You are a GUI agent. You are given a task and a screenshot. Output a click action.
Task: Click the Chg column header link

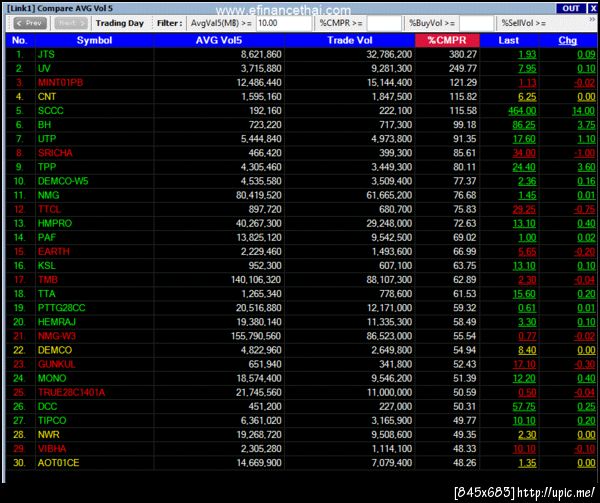[567, 40]
